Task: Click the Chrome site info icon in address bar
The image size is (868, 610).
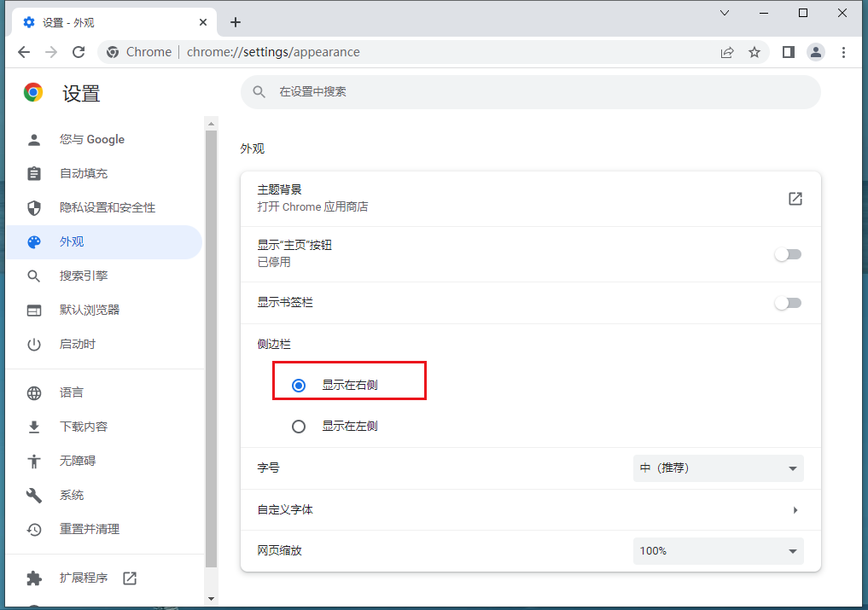Action: [113, 52]
